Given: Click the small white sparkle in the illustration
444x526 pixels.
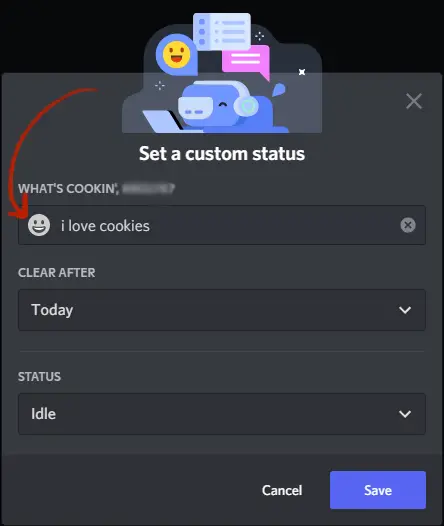Looking at the screenshot, I should 302,72.
